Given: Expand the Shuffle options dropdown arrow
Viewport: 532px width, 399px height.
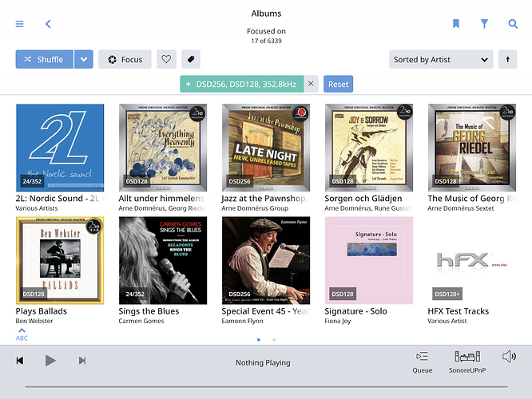Looking at the screenshot, I should (x=84, y=59).
